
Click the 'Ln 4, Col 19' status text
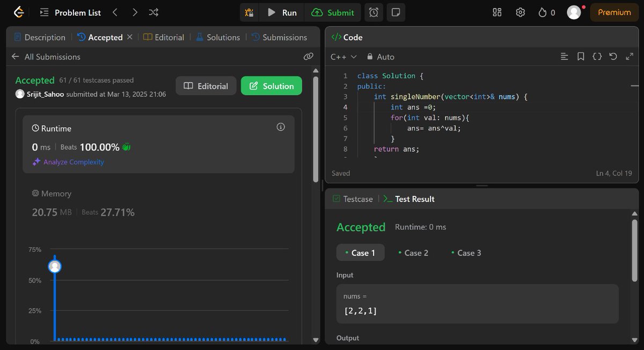pos(614,173)
